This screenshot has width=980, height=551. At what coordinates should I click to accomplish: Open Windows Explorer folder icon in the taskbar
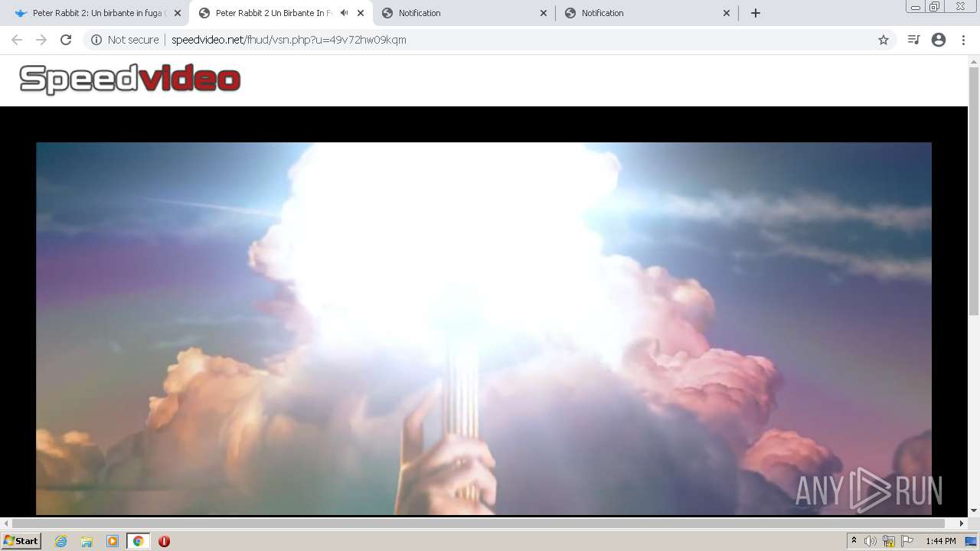[87, 541]
